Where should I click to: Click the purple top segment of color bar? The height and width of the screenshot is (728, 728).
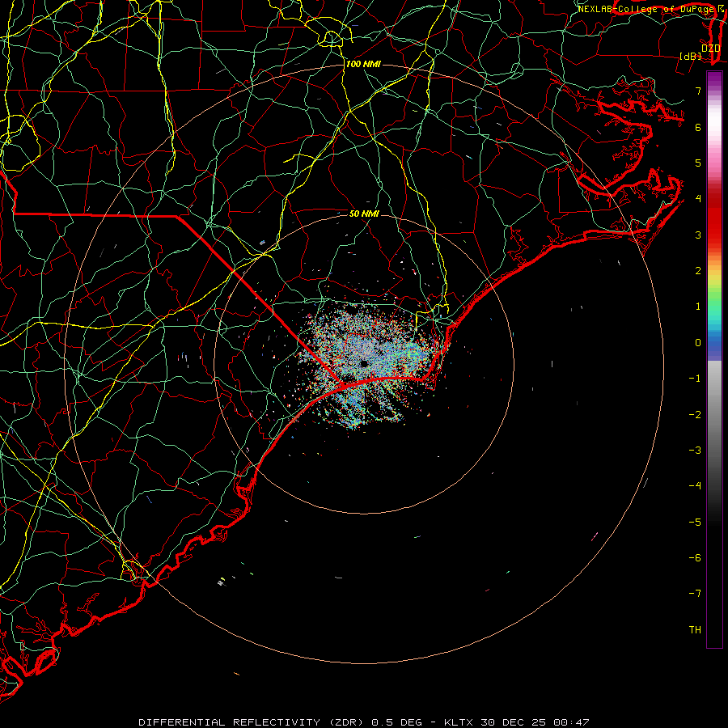click(714, 79)
